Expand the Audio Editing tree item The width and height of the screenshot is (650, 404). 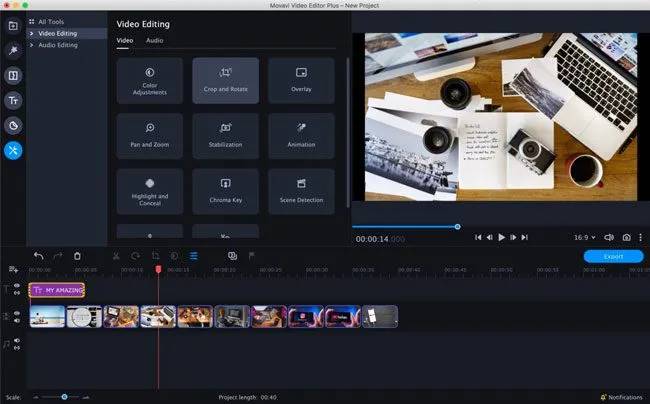(31, 45)
